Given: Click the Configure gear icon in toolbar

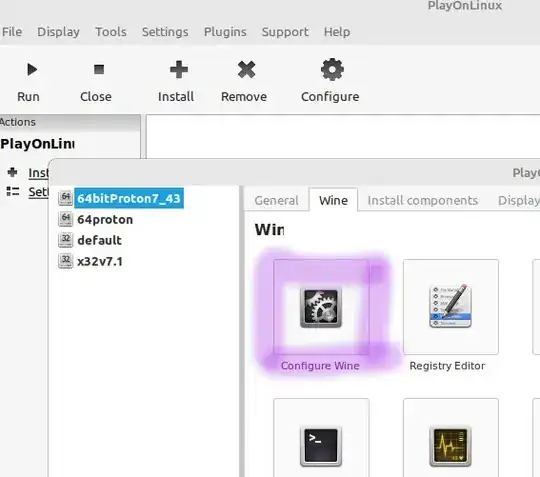Looking at the screenshot, I should [x=332, y=70].
